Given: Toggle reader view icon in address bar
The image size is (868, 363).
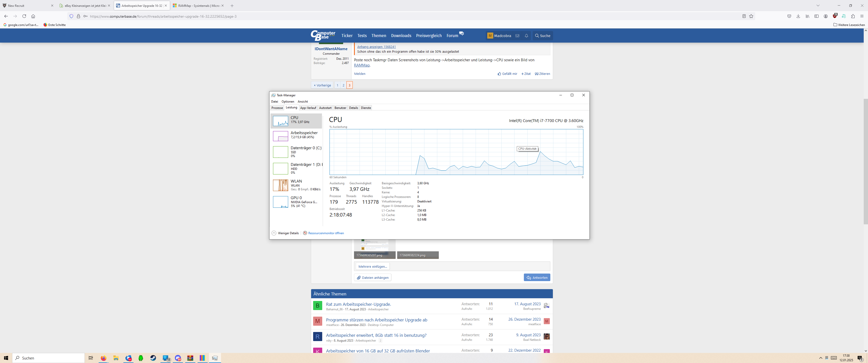Looking at the screenshot, I should (x=744, y=16).
